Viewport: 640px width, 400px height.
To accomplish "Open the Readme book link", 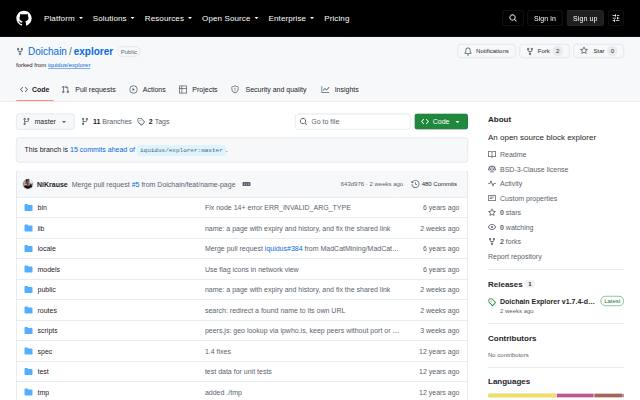I will pyautogui.click(x=507, y=154).
